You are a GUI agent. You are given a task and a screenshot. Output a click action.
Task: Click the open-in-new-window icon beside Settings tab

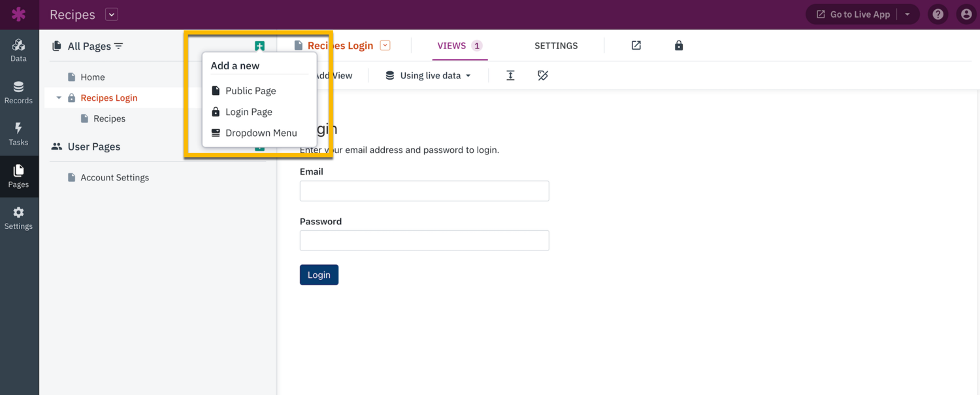pyautogui.click(x=636, y=45)
